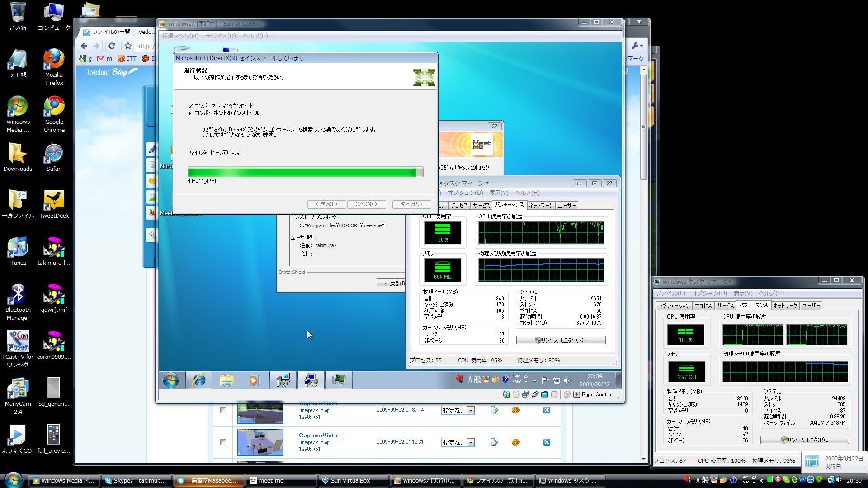Click the host taskbar clock
The image size is (868, 488).
click(854, 480)
